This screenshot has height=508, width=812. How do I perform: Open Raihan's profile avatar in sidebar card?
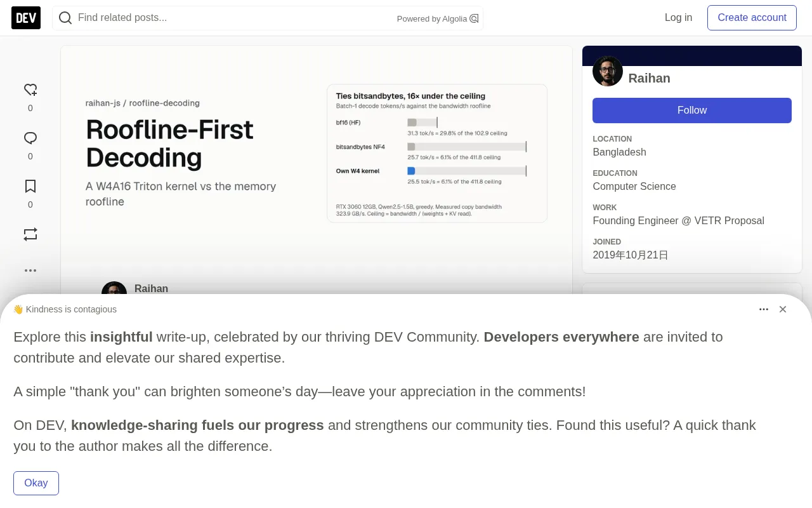(x=608, y=71)
